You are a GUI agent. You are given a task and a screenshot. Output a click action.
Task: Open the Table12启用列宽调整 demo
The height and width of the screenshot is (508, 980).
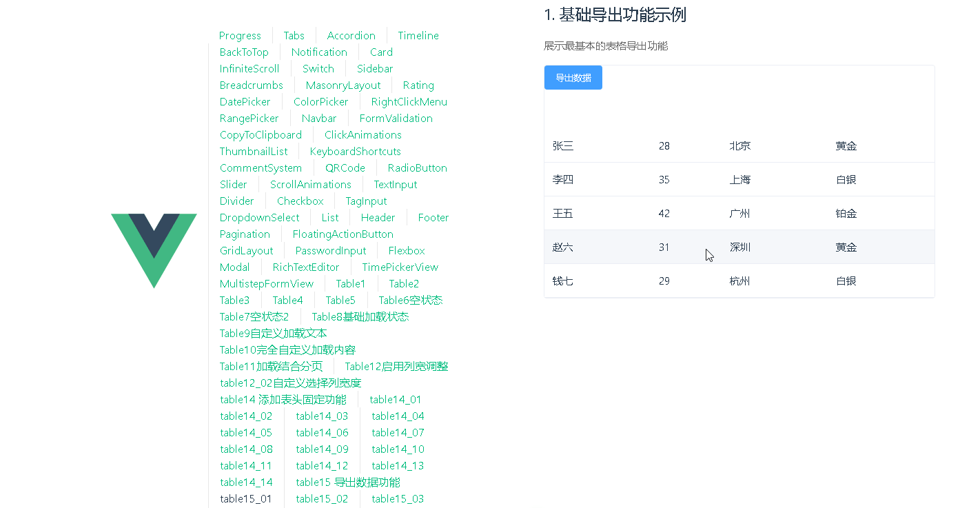click(396, 366)
